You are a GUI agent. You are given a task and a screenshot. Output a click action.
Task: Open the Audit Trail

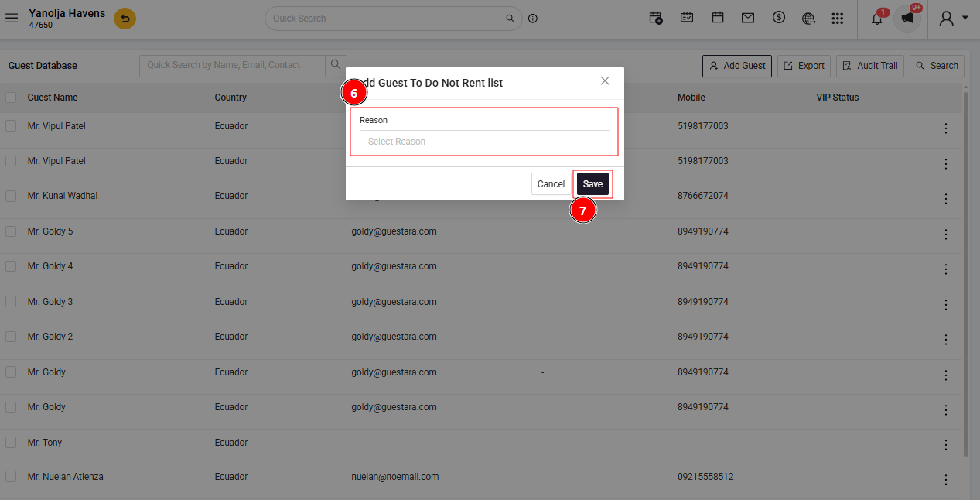pos(870,66)
